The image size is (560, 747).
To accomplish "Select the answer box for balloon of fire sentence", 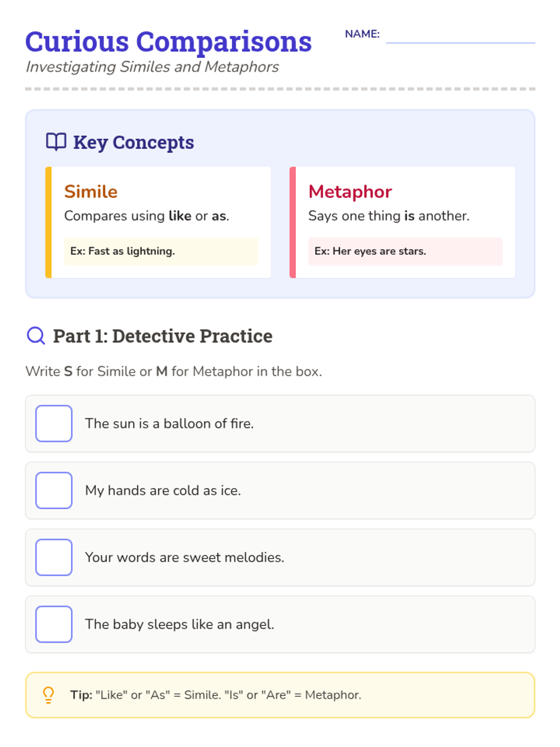I will (54, 423).
